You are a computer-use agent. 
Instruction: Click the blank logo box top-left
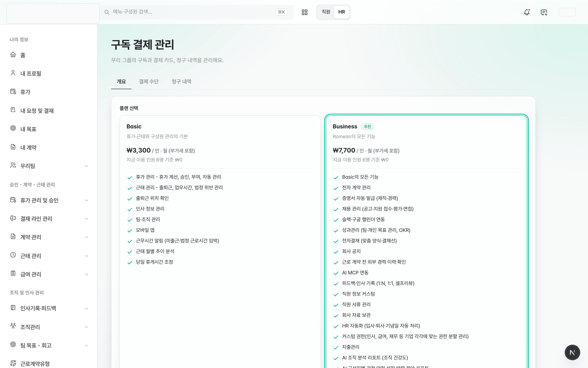(x=53, y=13)
